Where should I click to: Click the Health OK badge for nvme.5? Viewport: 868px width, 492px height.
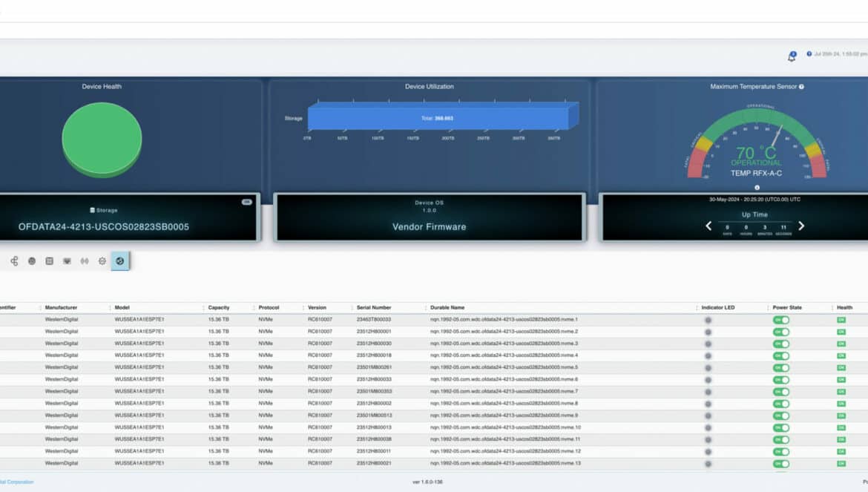(x=841, y=367)
